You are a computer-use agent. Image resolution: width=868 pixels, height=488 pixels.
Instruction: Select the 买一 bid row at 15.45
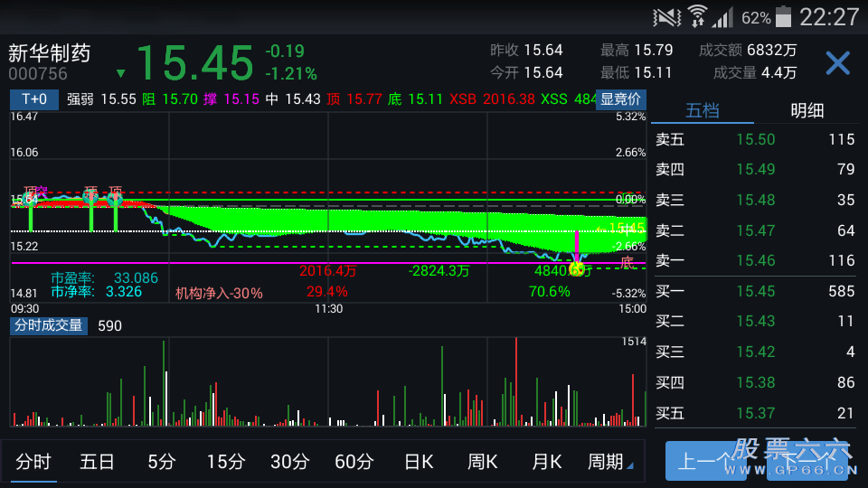755,291
